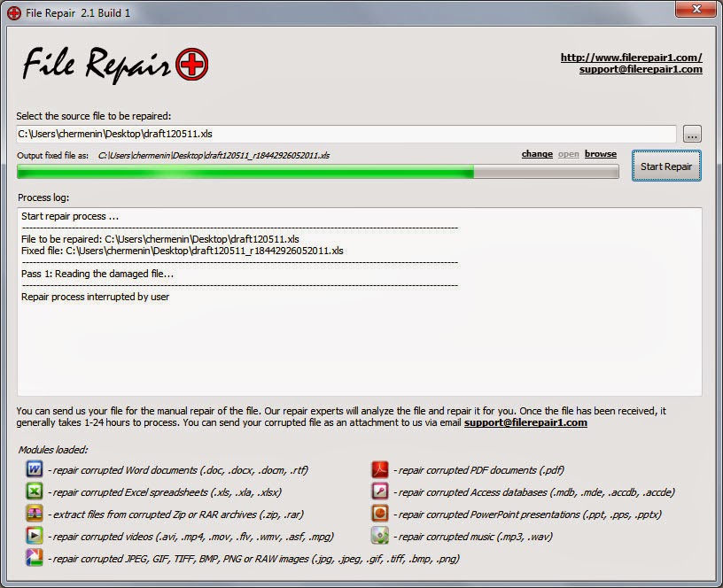Click the green repair progress bar
Image resolution: width=723 pixels, height=588 pixels.
266,171
